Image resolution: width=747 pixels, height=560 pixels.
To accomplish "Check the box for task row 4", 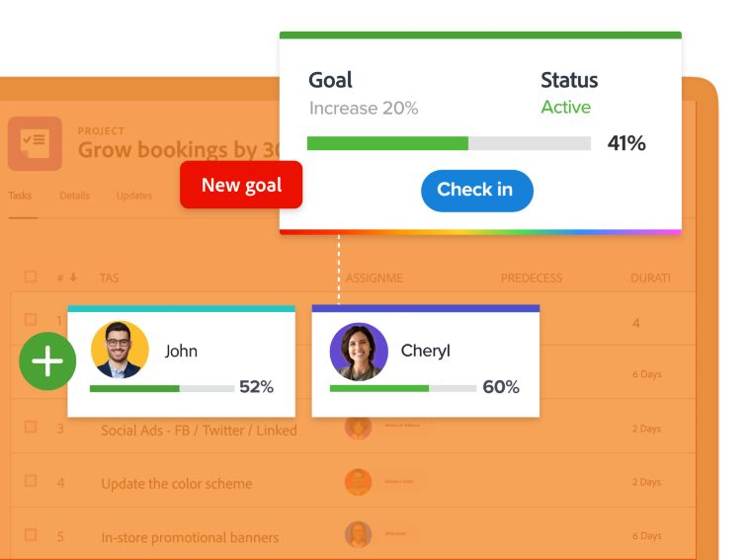I will point(30,480).
